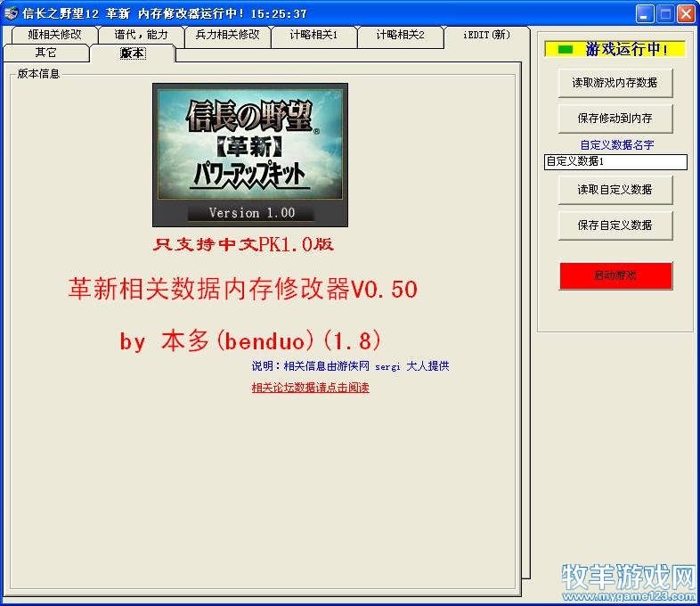700x606 pixels.
Task: Select the 计略相关1 tab
Action: [313, 35]
